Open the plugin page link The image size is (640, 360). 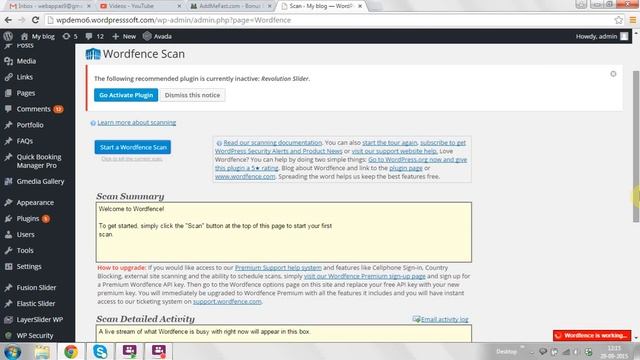[x=406, y=168]
